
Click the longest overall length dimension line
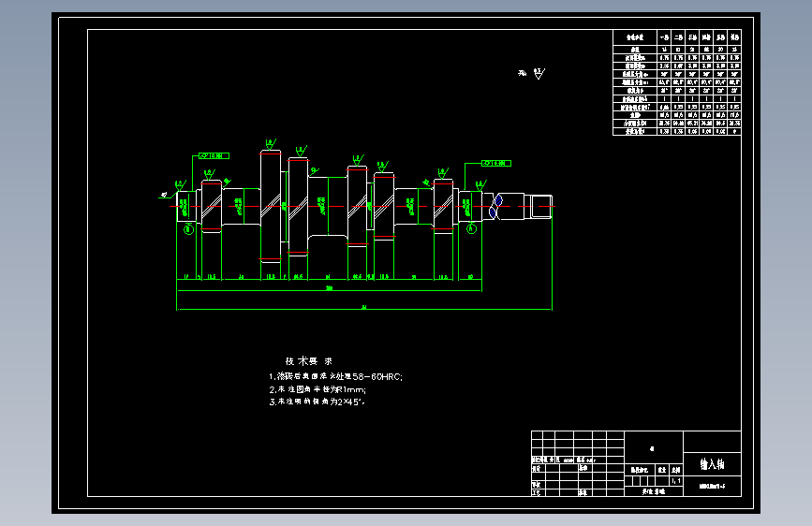point(364,310)
